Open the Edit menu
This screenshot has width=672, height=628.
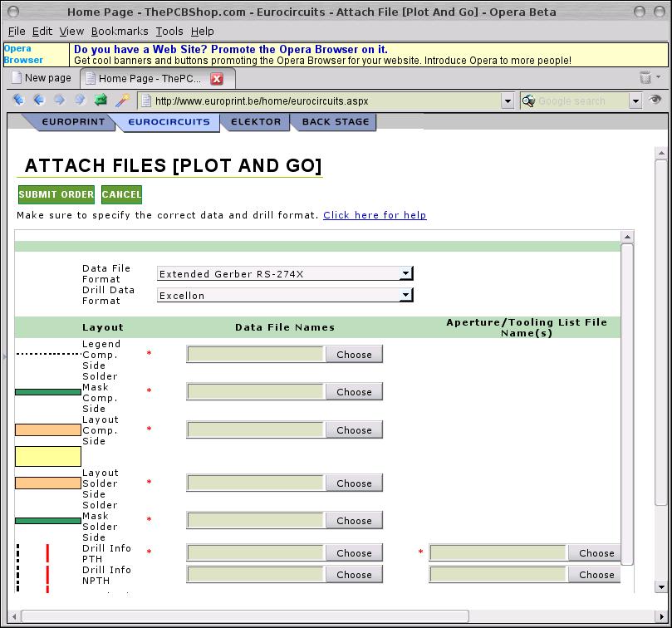point(42,32)
